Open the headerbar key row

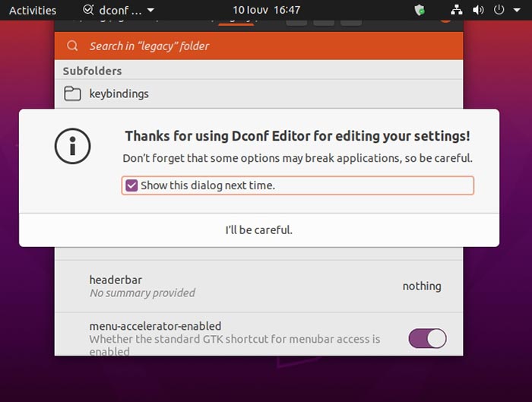258,286
